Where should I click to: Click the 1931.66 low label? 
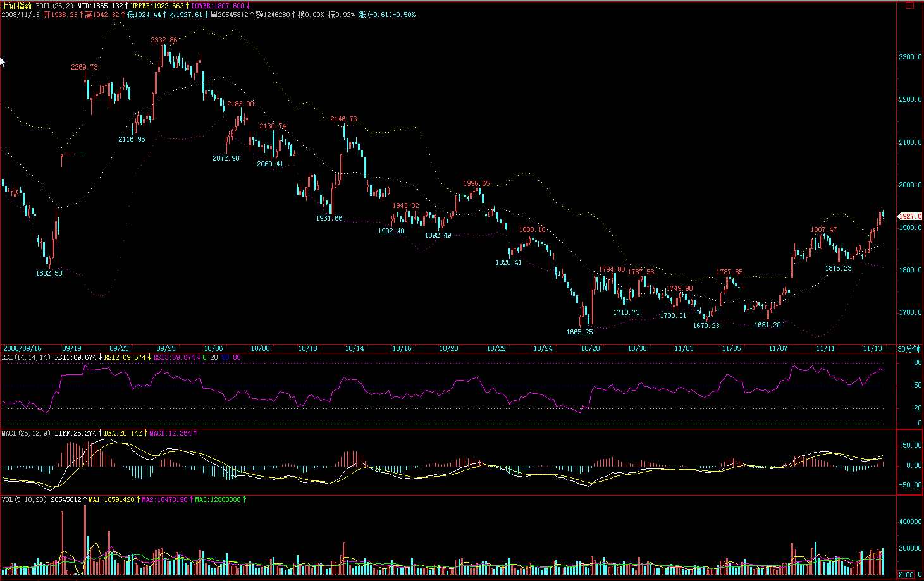coord(329,218)
